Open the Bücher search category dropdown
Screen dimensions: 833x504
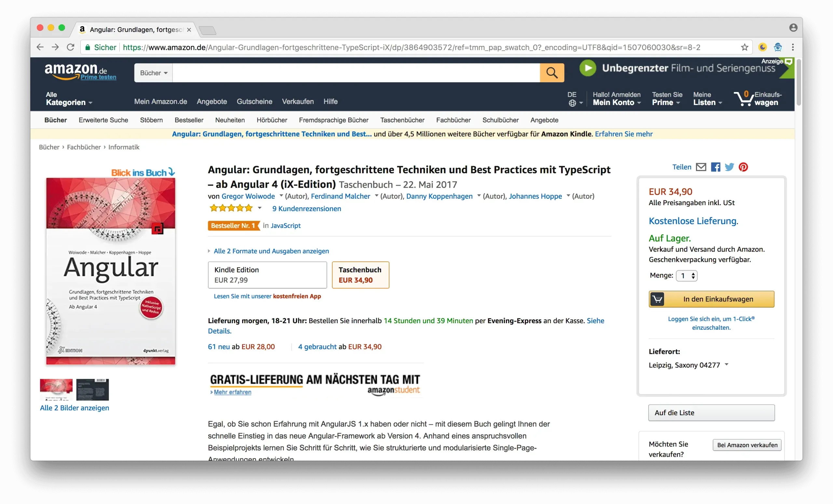pos(154,73)
